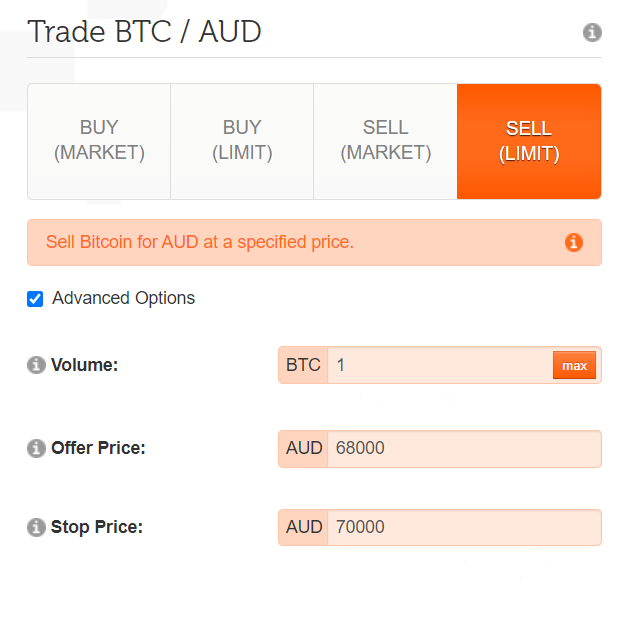Click the info icon next to Offer Price

(37, 448)
